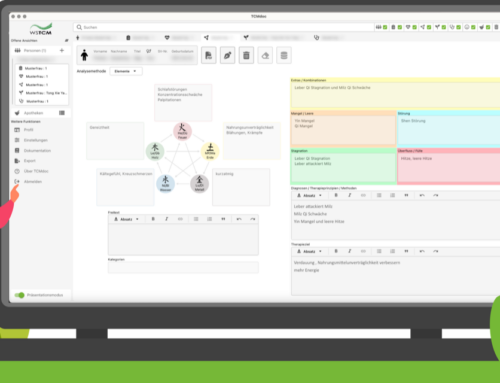
Task: Toggle the Präsentationsmodus switch
Action: click(x=19, y=295)
